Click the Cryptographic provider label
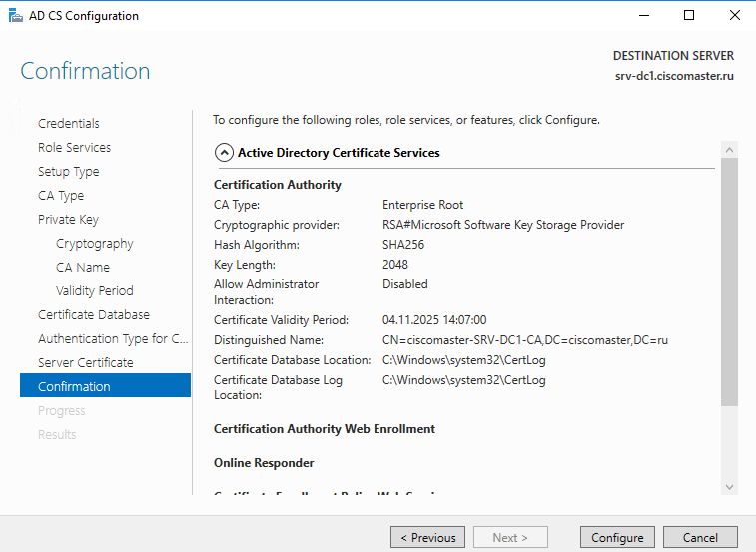756x552 pixels. click(277, 225)
